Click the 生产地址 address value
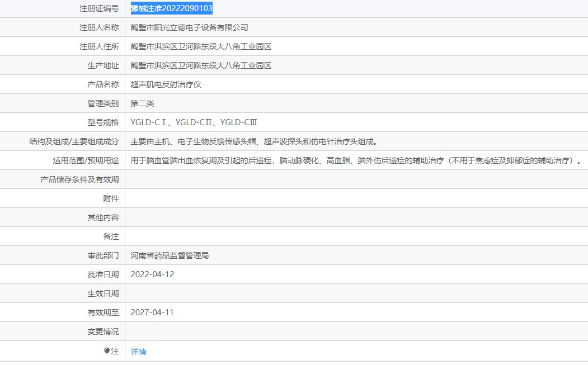 point(201,65)
